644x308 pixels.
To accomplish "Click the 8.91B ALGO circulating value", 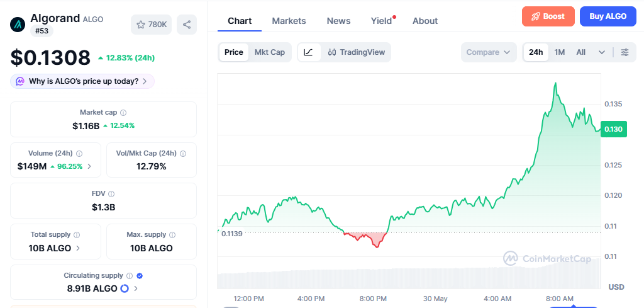I will click(92, 288).
